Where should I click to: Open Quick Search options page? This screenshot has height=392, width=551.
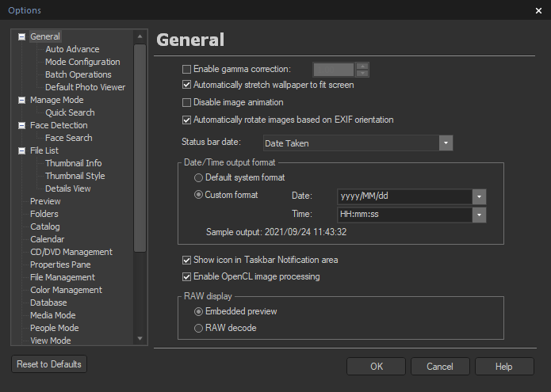[x=70, y=112]
